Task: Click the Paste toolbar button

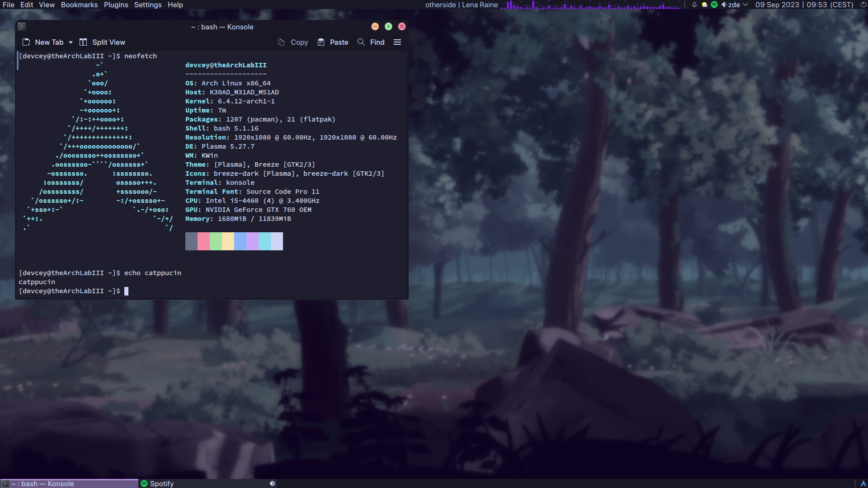Action: [x=333, y=42]
